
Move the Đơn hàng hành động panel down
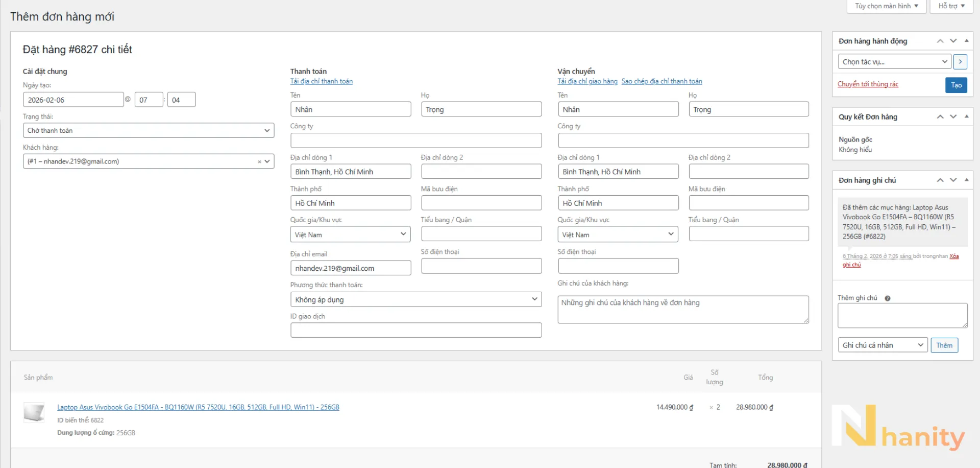tap(953, 41)
